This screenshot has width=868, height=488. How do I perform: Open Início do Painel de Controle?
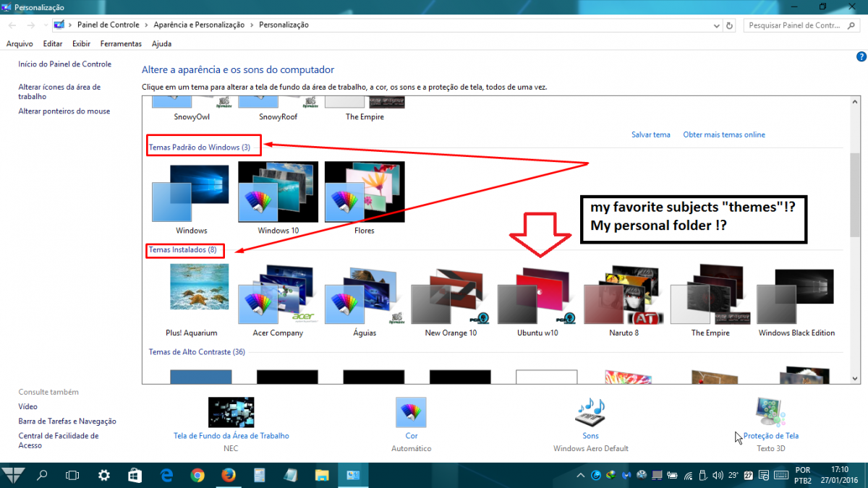[65, 64]
